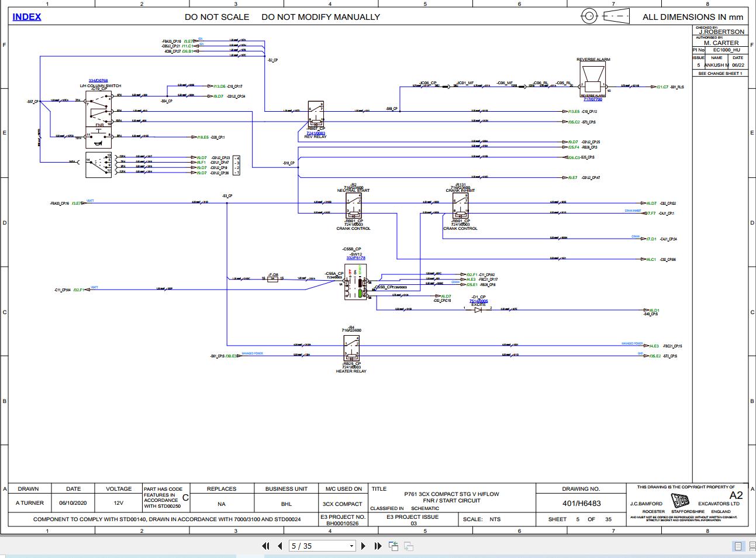Click drawing number 401/H6483
Screen dimensions: 756x558
pos(581,503)
